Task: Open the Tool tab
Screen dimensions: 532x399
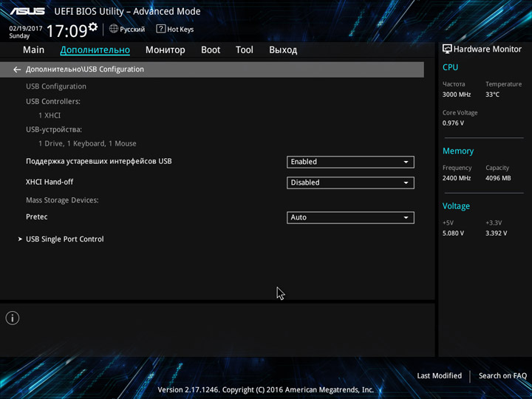Action: point(245,50)
